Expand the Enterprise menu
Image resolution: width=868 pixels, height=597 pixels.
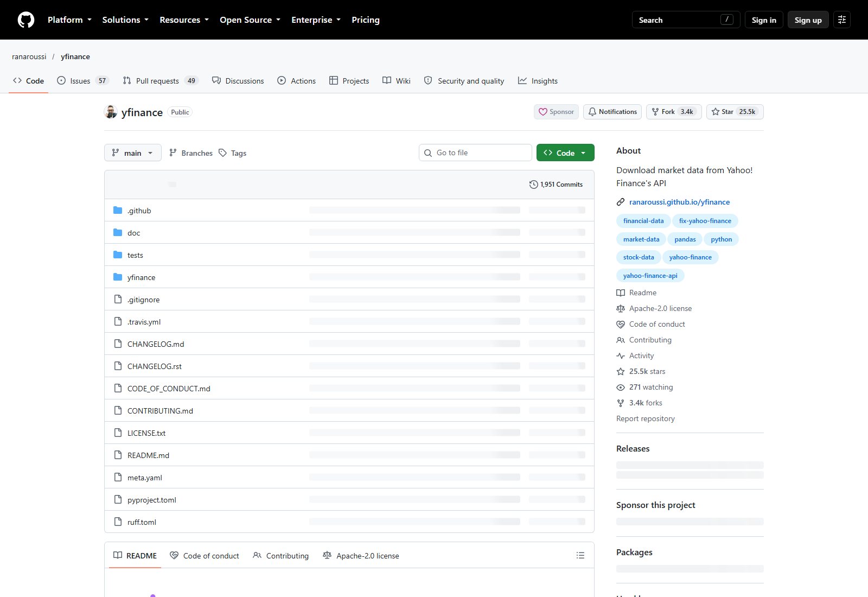coord(316,20)
